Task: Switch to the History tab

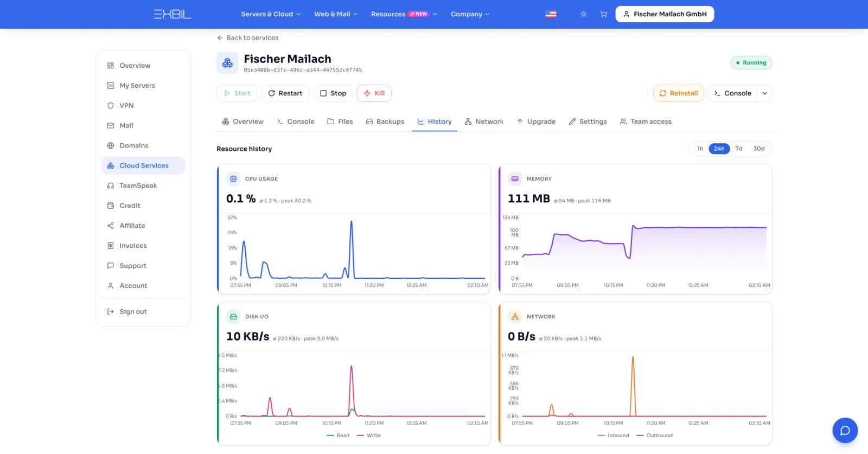Action: (x=435, y=122)
